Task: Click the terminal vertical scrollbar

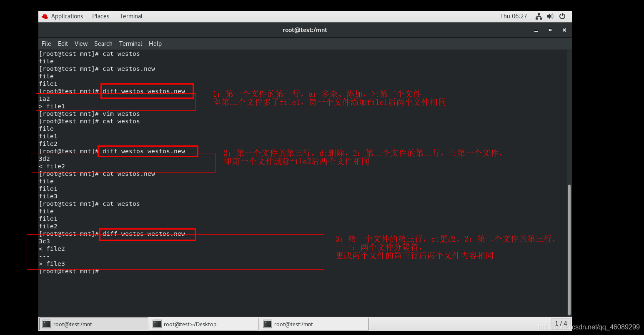Action: [x=569, y=250]
